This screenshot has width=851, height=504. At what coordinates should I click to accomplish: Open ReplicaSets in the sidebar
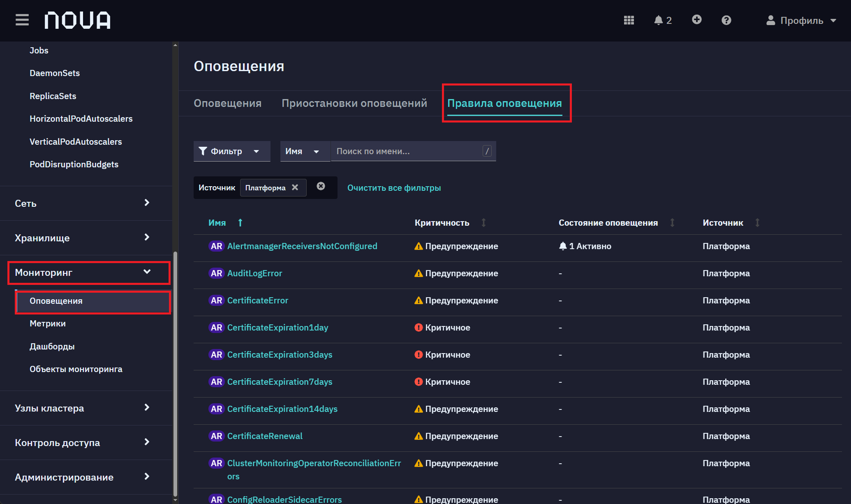pos(53,96)
